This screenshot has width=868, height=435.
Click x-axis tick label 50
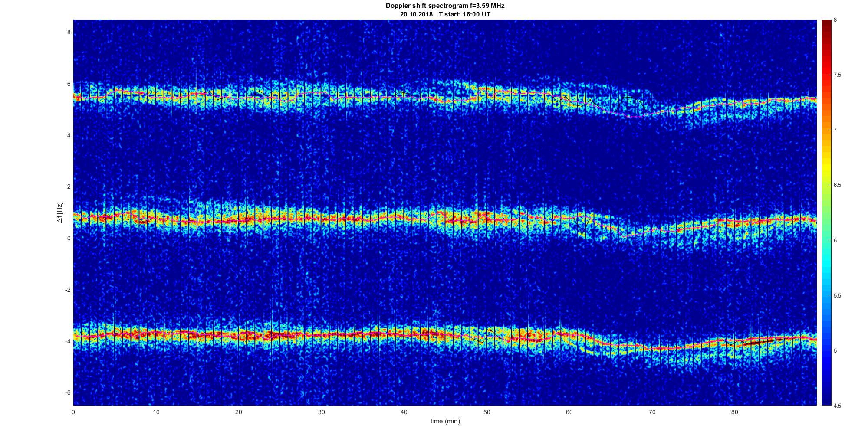coord(487,412)
